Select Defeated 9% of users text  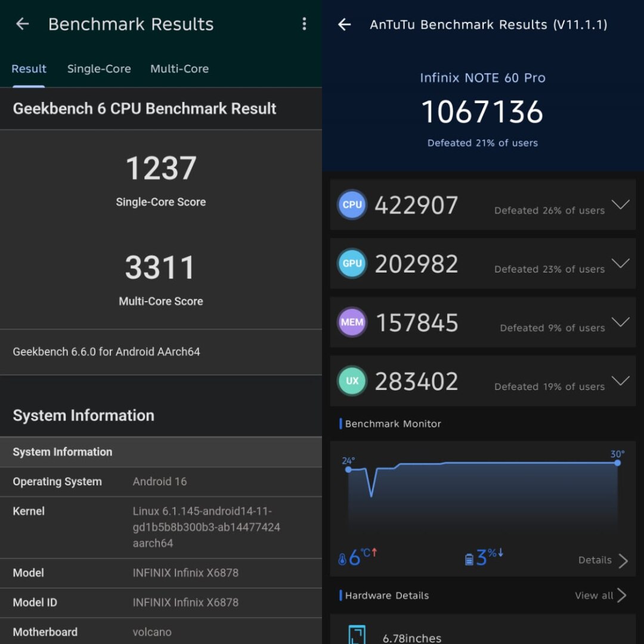552,328
